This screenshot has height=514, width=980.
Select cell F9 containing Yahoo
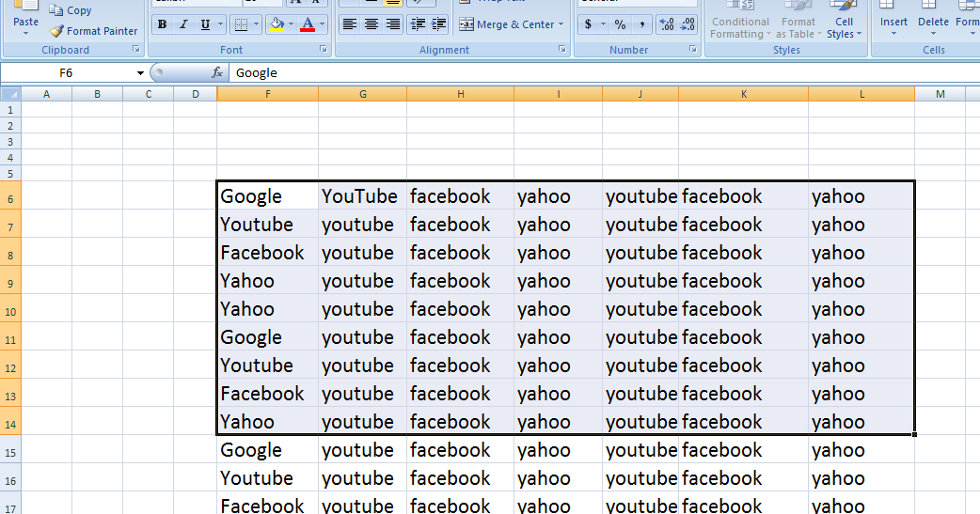pyautogui.click(x=267, y=280)
